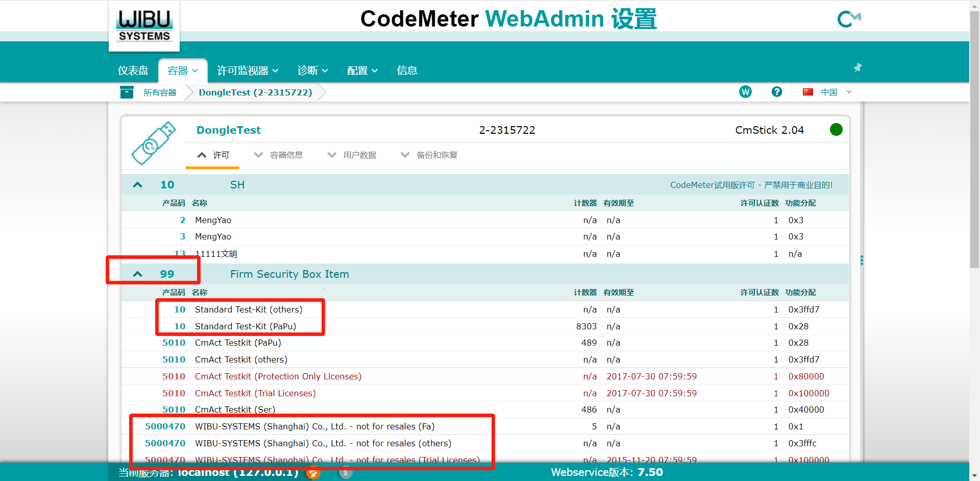Select the 许可 license tab
Screen dimensions: 980x481
point(213,155)
